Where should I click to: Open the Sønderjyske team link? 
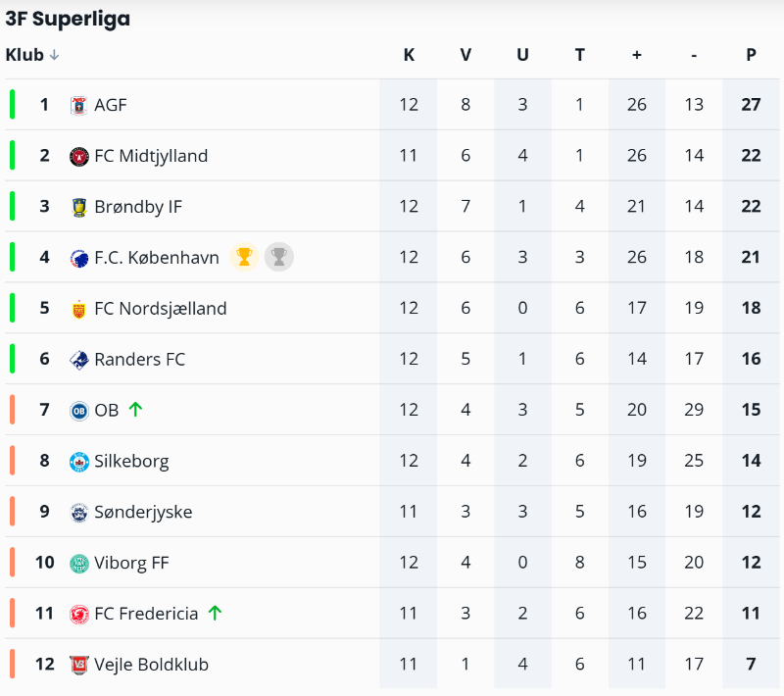point(143,512)
